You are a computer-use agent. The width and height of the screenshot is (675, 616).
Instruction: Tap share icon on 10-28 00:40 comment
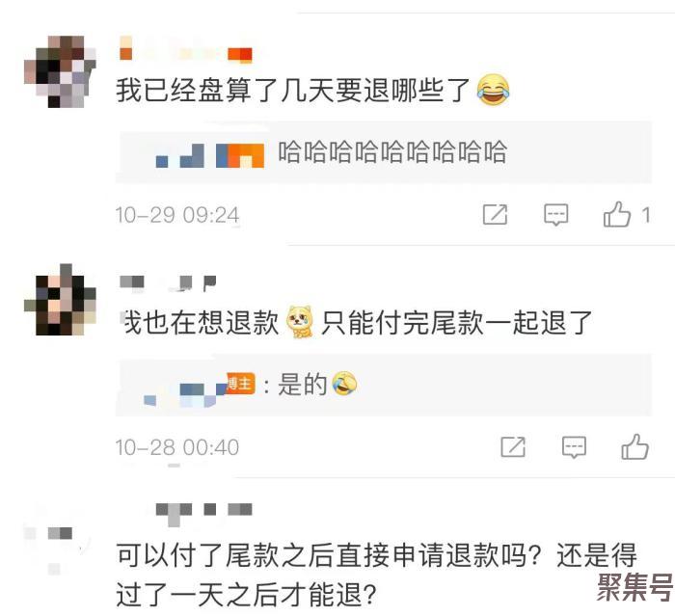tap(513, 447)
